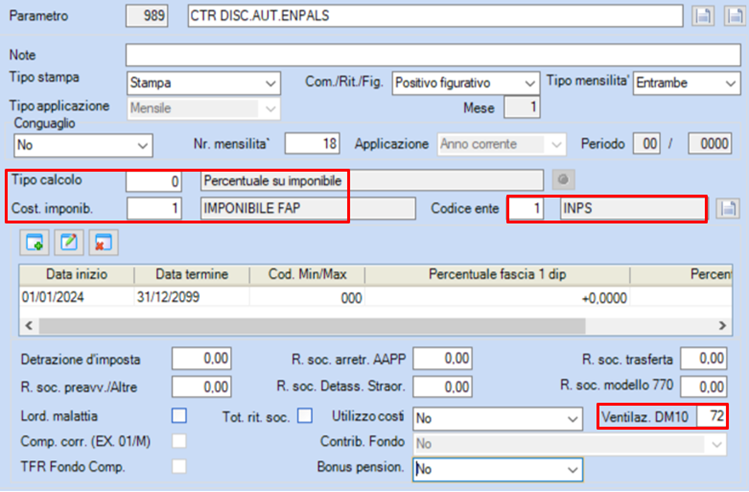Check the TFR Fondo Comp. checkbox

pos(179,466)
